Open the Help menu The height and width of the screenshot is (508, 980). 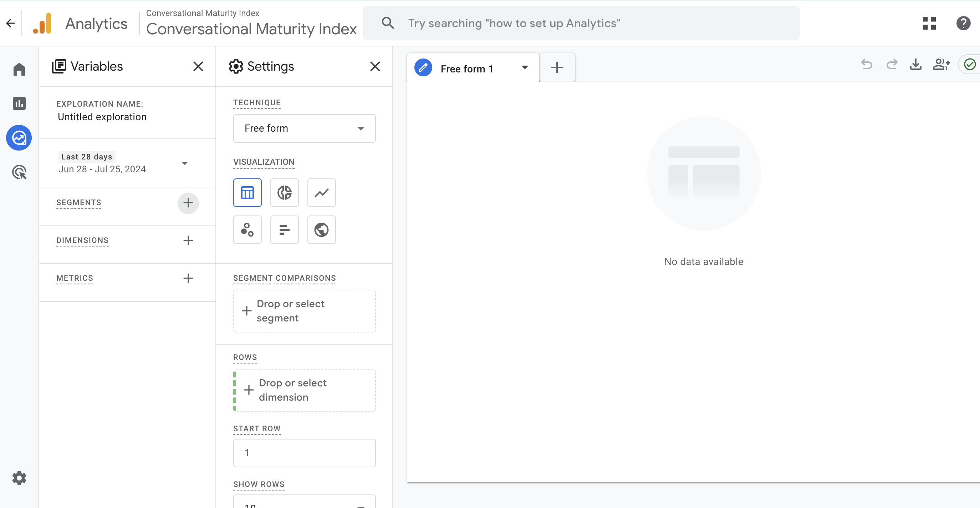963,23
